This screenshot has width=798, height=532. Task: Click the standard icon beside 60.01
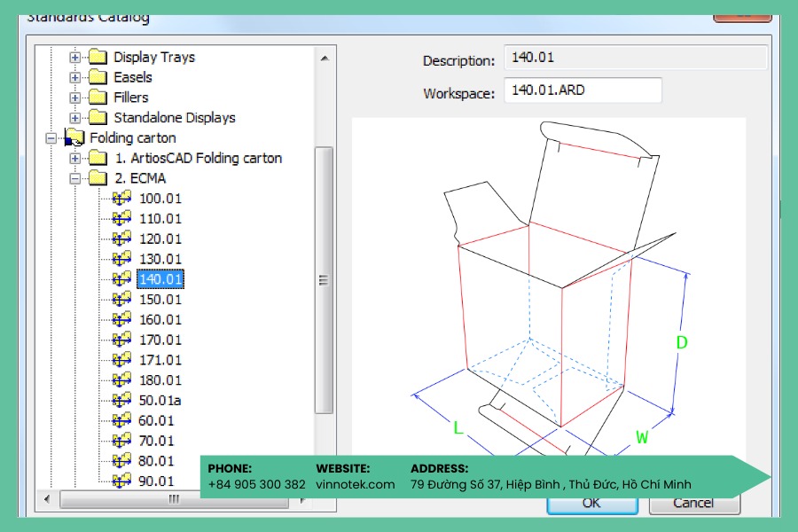[x=121, y=420]
